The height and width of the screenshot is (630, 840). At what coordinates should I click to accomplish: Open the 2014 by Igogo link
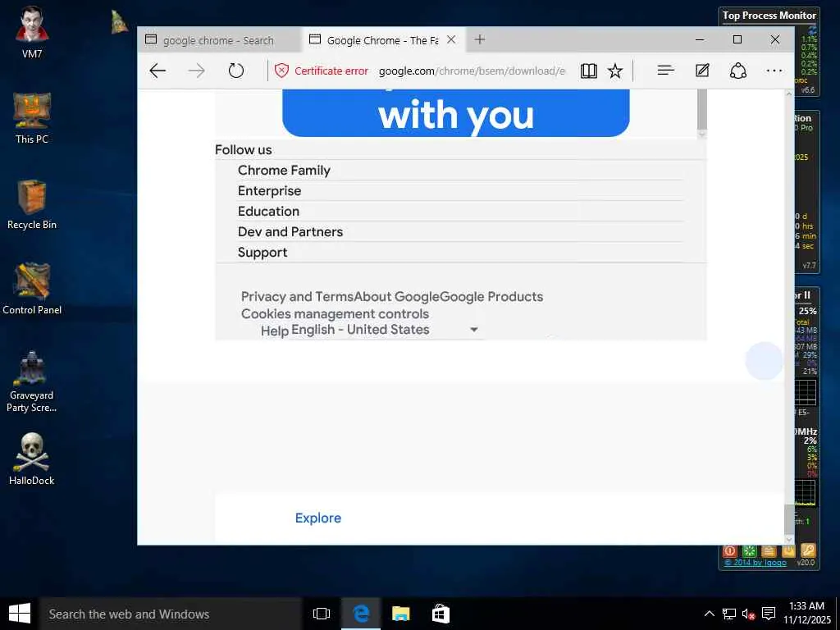pos(756,563)
